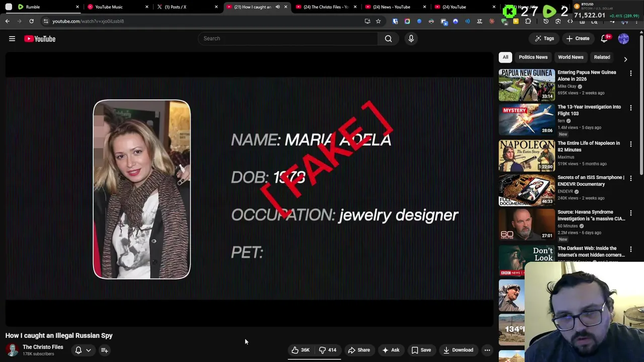Start voice search with the microphone
Screen dimensions: 644x362
pyautogui.click(x=411, y=39)
